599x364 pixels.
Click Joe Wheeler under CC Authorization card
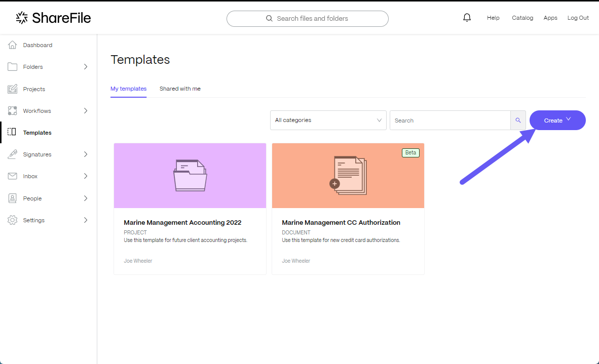[x=296, y=261]
